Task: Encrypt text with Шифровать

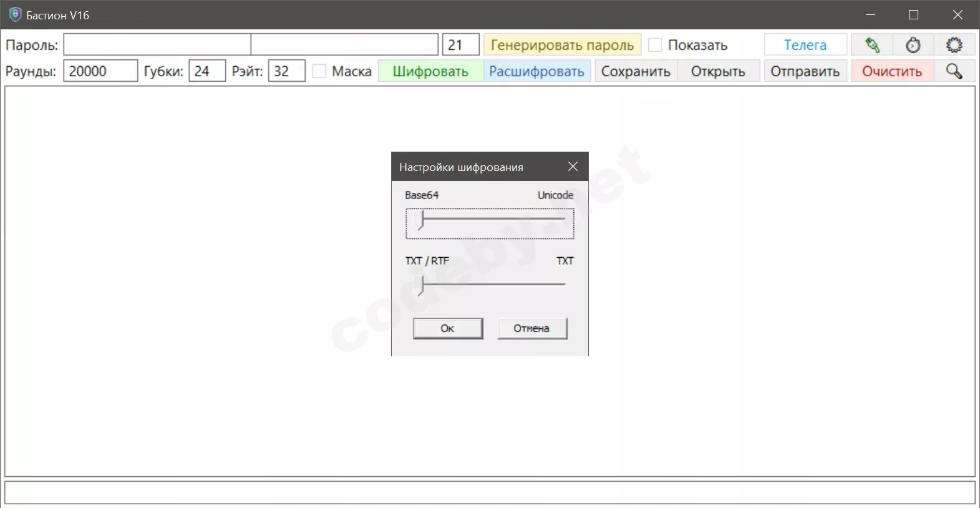Action: click(x=430, y=71)
